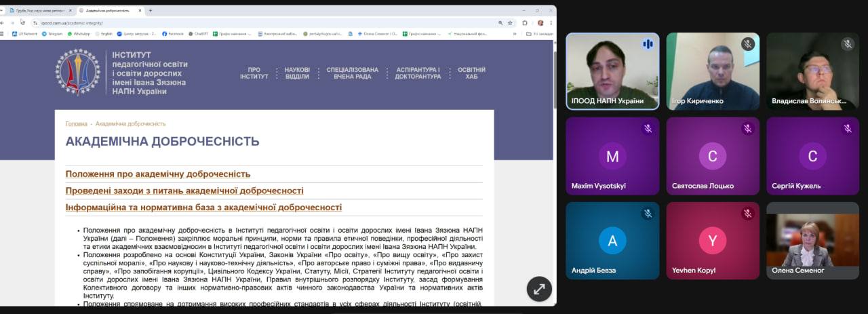
Task: Click the institute logo emblem
Action: pyautogui.click(x=77, y=72)
